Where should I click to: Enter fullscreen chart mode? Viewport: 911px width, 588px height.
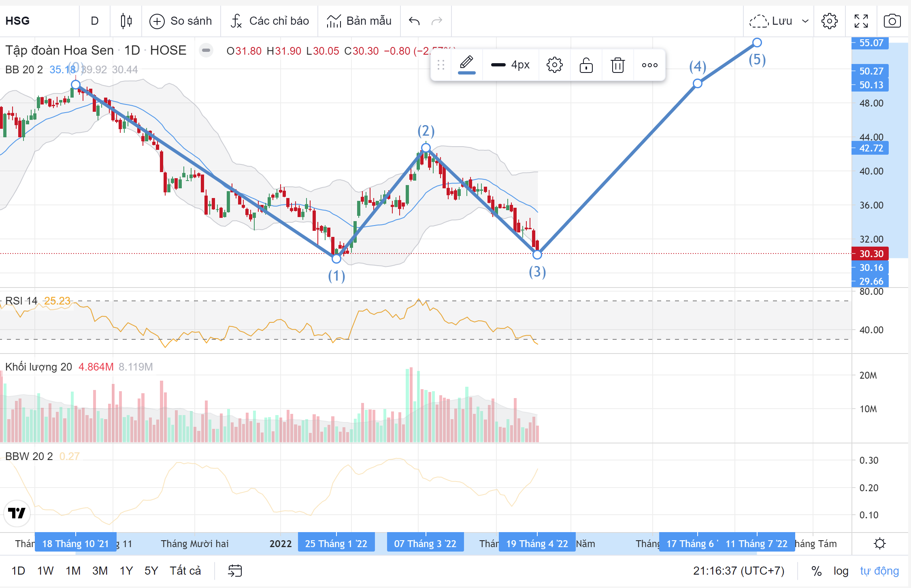tap(861, 21)
